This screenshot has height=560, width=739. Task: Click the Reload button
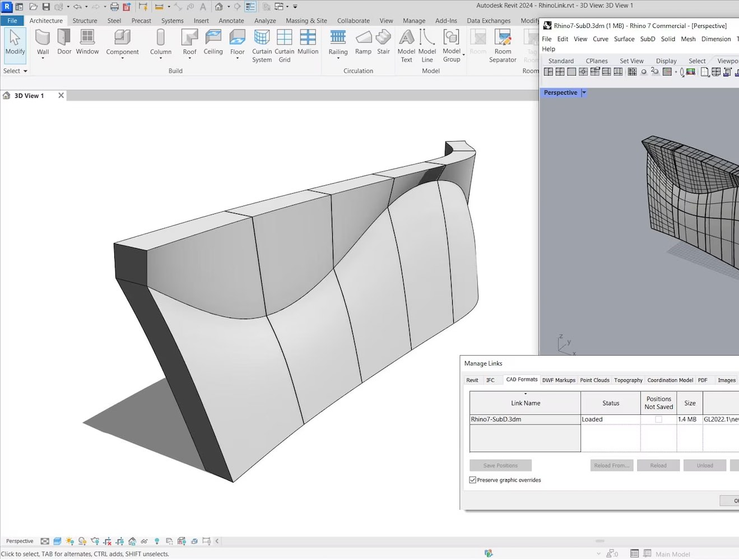[658, 465]
